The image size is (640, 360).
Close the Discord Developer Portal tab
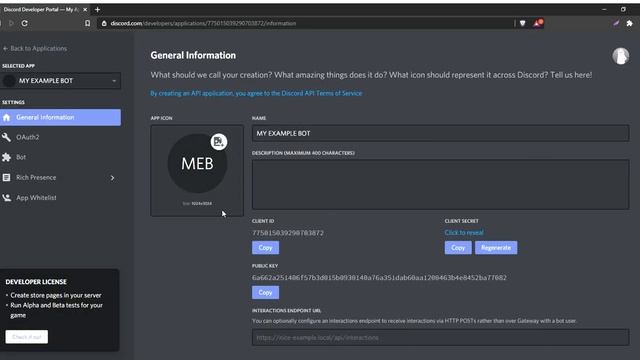pos(85,9)
